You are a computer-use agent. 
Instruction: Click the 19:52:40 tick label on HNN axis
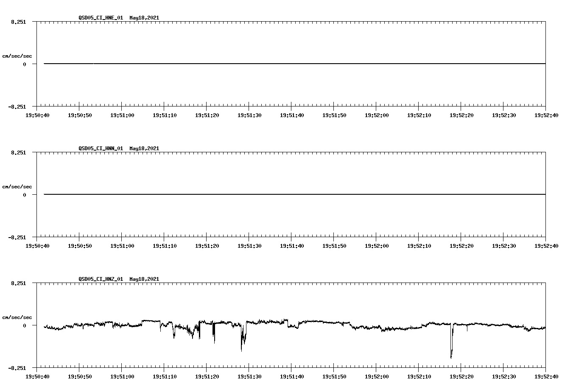coord(546,245)
